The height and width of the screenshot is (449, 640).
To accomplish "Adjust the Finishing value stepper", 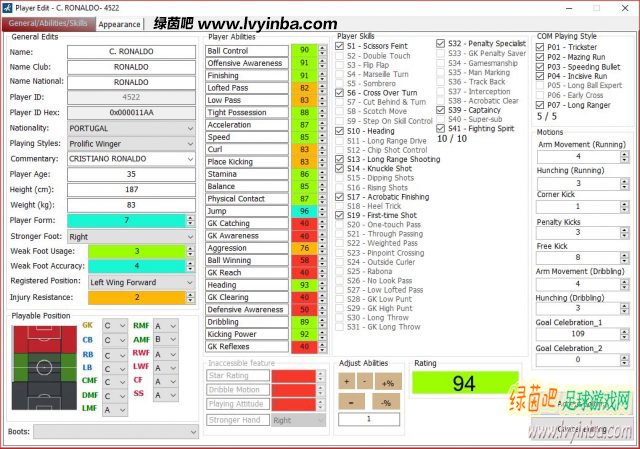I will 322,75.
